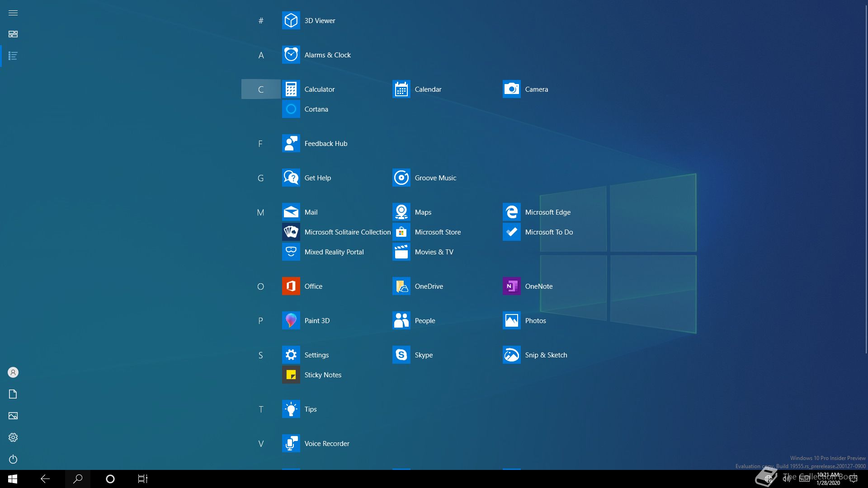Image resolution: width=868 pixels, height=488 pixels.
Task: Jump using the # letter header
Action: click(x=261, y=20)
